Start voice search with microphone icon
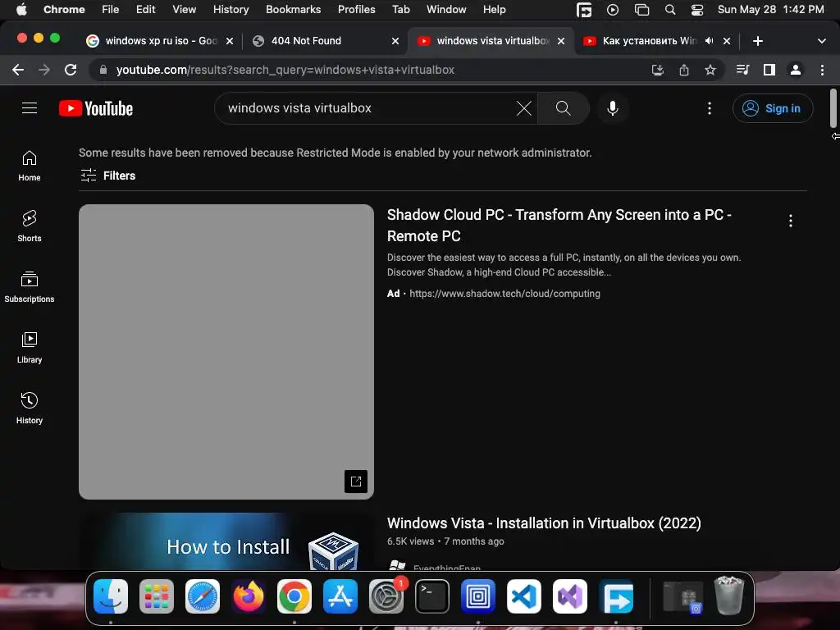 click(612, 108)
